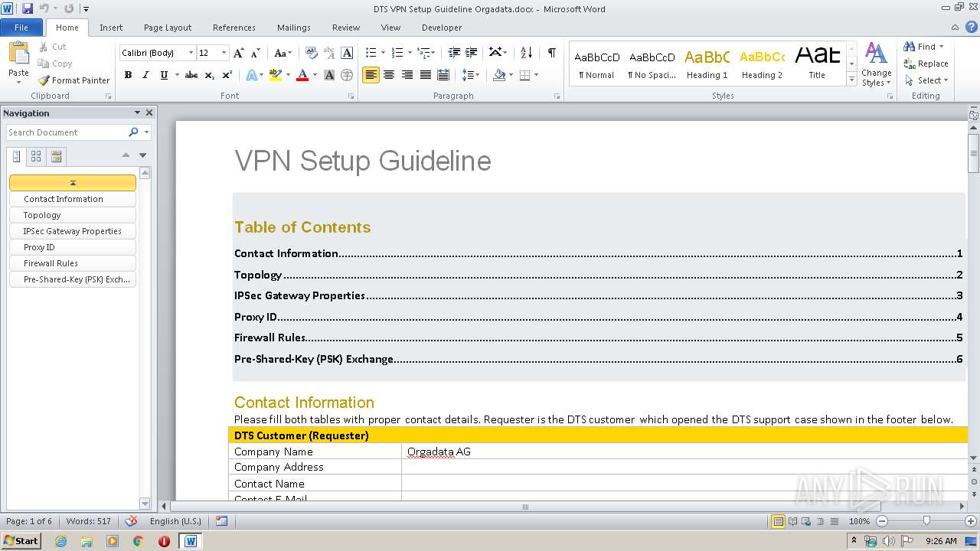This screenshot has width=980, height=551.
Task: Switch to the Page Layout tab
Action: coord(168,28)
